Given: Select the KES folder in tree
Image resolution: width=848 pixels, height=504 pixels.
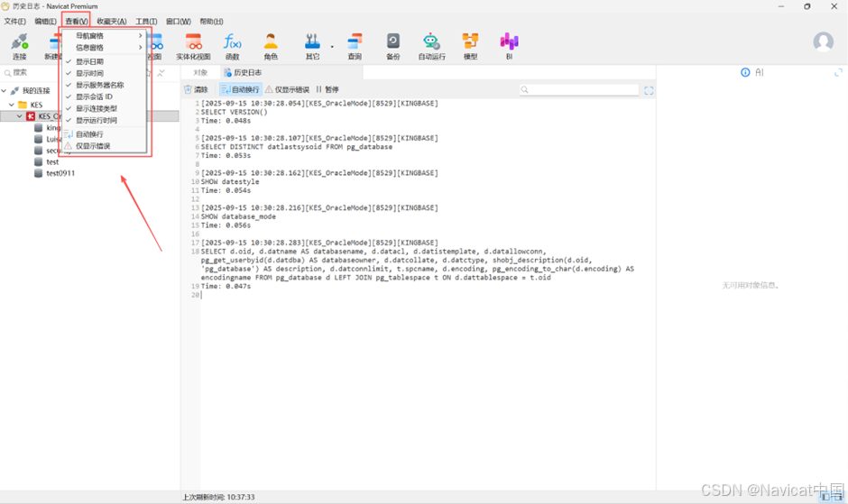Looking at the screenshot, I should coord(36,105).
